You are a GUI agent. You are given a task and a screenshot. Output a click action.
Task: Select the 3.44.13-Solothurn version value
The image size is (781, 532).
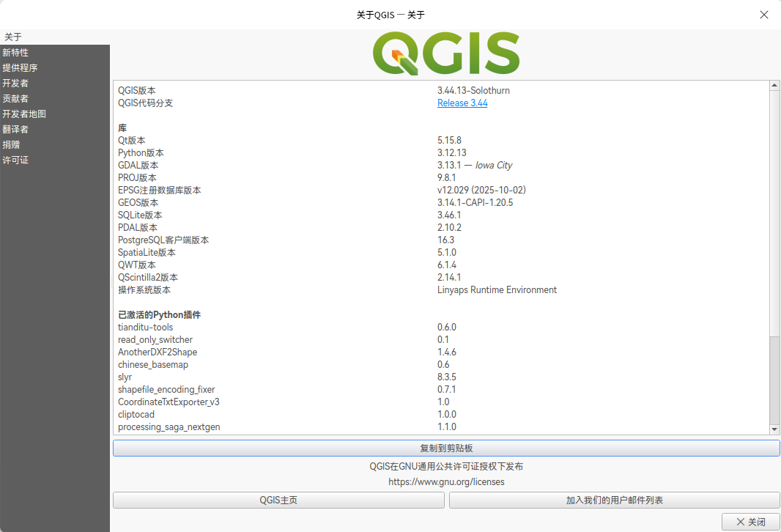point(473,91)
